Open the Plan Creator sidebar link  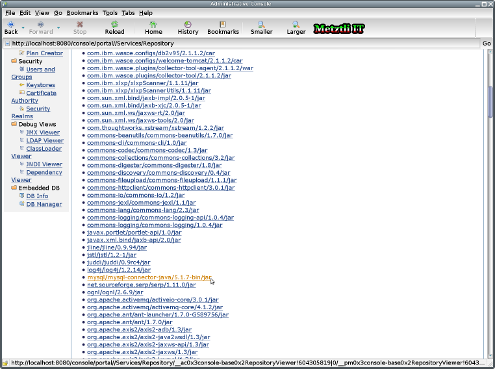coord(45,53)
